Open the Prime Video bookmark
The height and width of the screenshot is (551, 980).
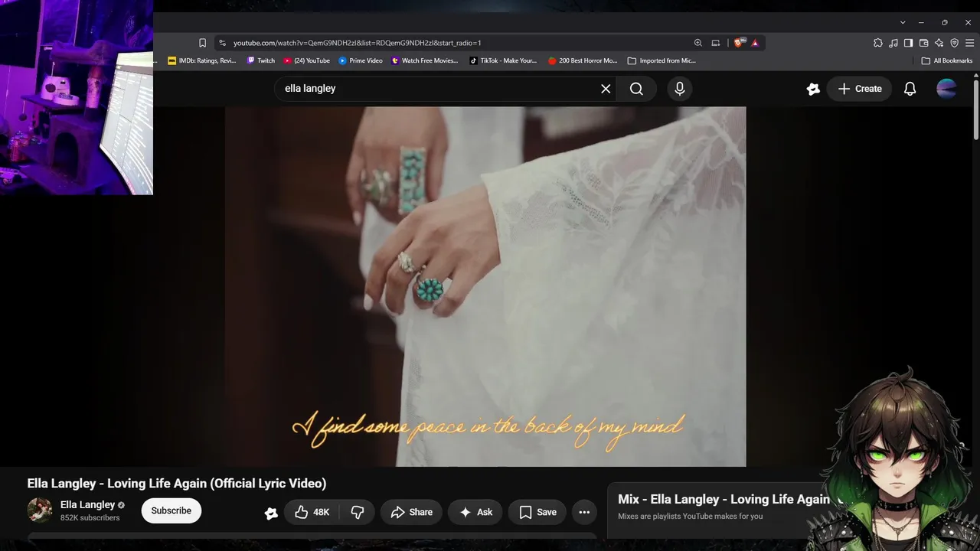coord(361,60)
